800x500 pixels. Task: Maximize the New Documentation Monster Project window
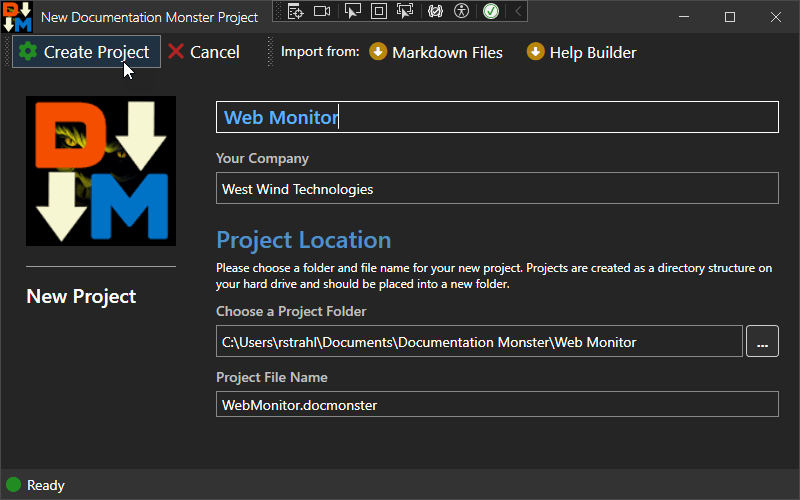730,17
